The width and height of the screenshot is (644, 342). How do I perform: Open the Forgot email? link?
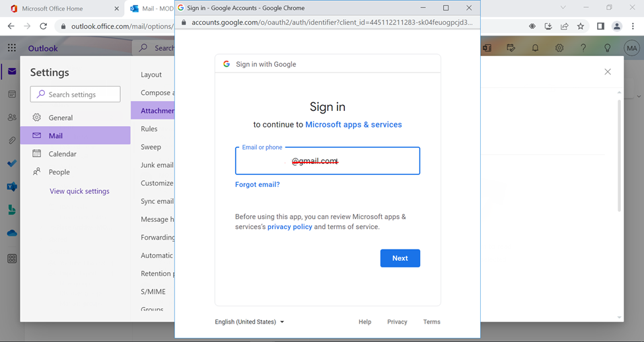tap(258, 185)
